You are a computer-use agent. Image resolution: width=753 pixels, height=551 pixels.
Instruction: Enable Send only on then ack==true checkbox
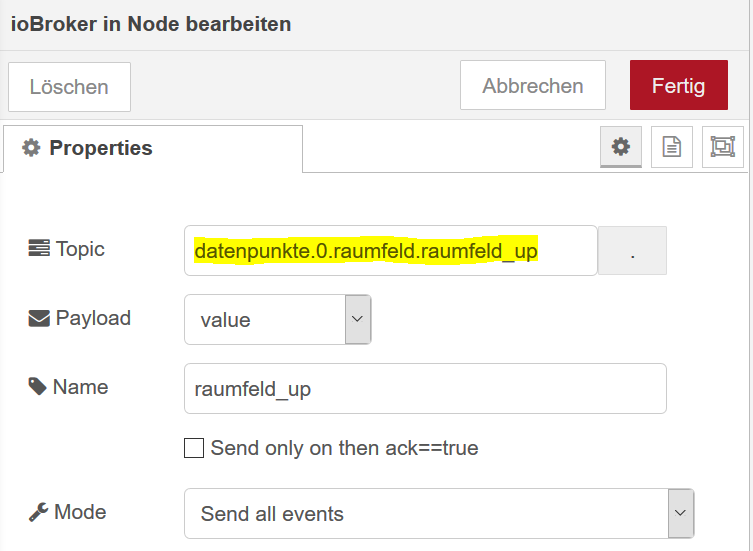[194, 448]
